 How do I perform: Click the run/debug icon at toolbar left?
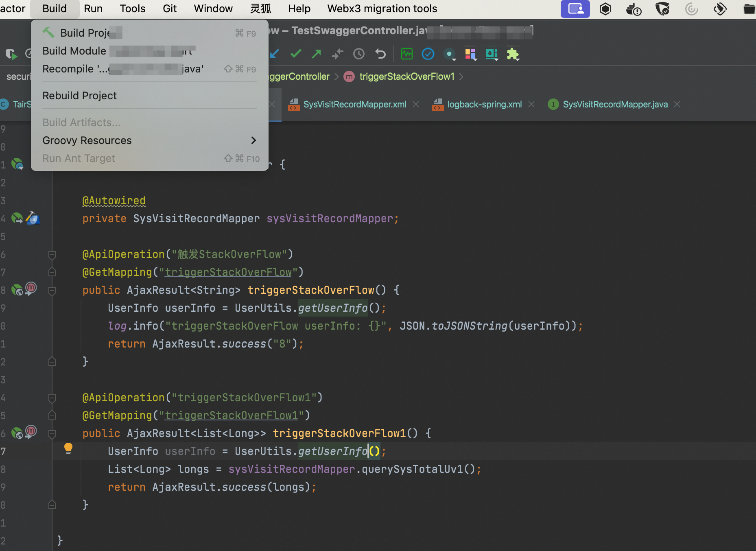[x=11, y=54]
